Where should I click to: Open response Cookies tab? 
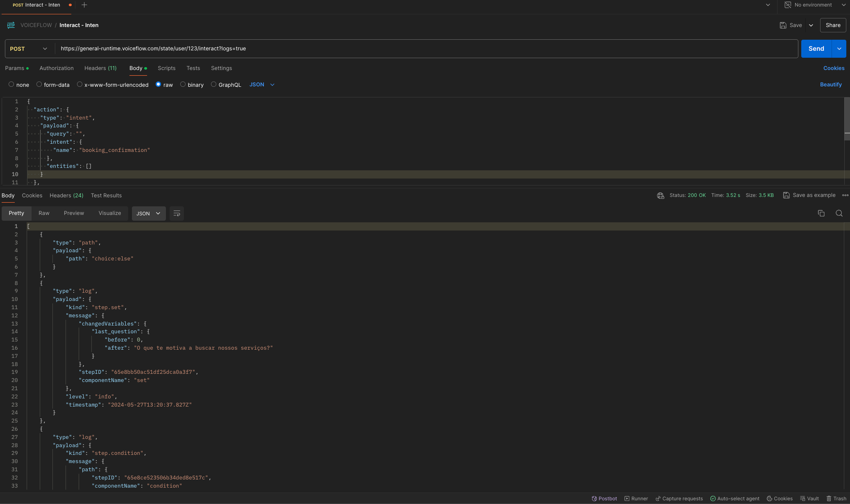click(x=32, y=195)
